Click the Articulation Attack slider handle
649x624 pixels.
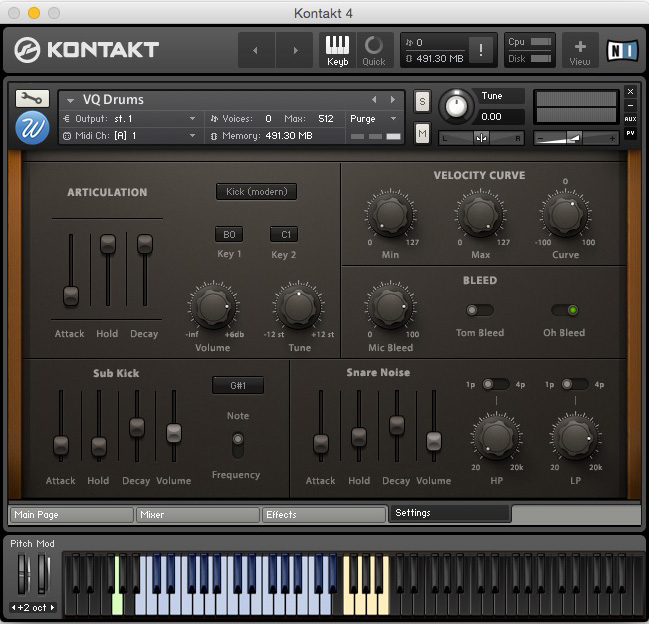pos(70,296)
